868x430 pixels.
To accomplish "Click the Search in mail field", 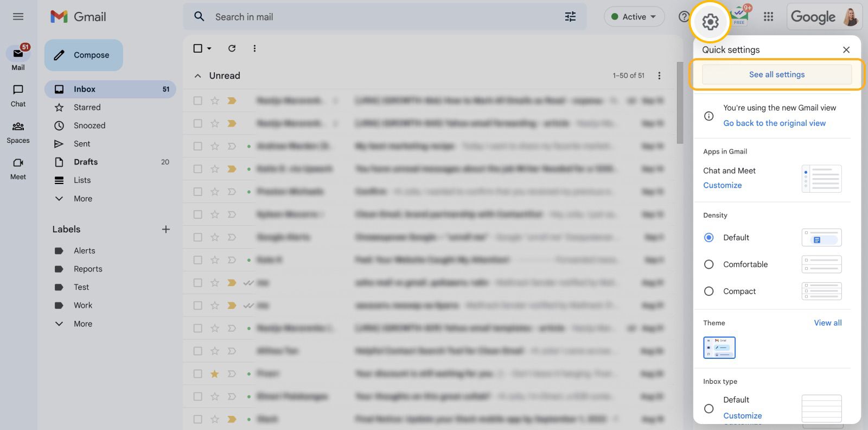I will point(380,17).
